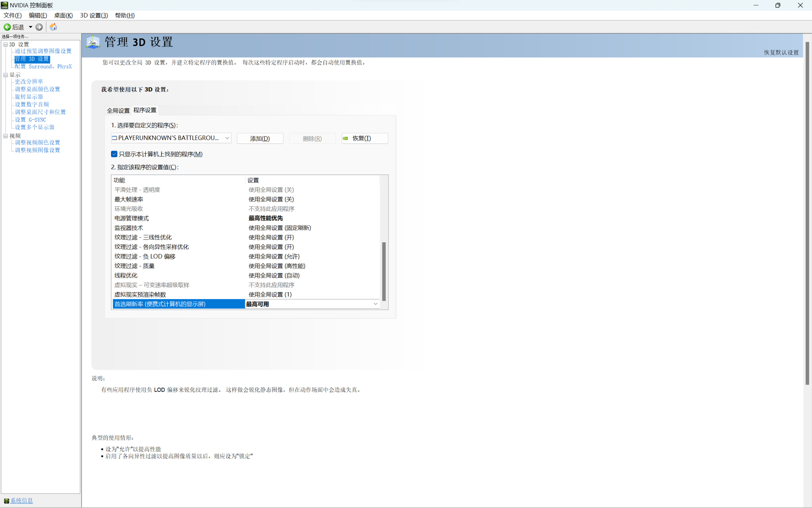Viewport: 812px width, 508px height.
Task: Select the 电源管理模式 setting row
Action: pos(246,218)
